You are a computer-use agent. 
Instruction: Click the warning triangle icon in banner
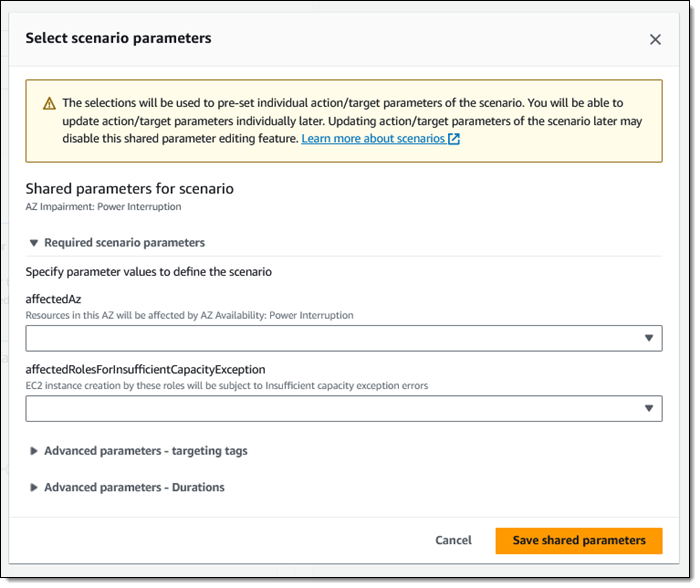click(x=49, y=104)
